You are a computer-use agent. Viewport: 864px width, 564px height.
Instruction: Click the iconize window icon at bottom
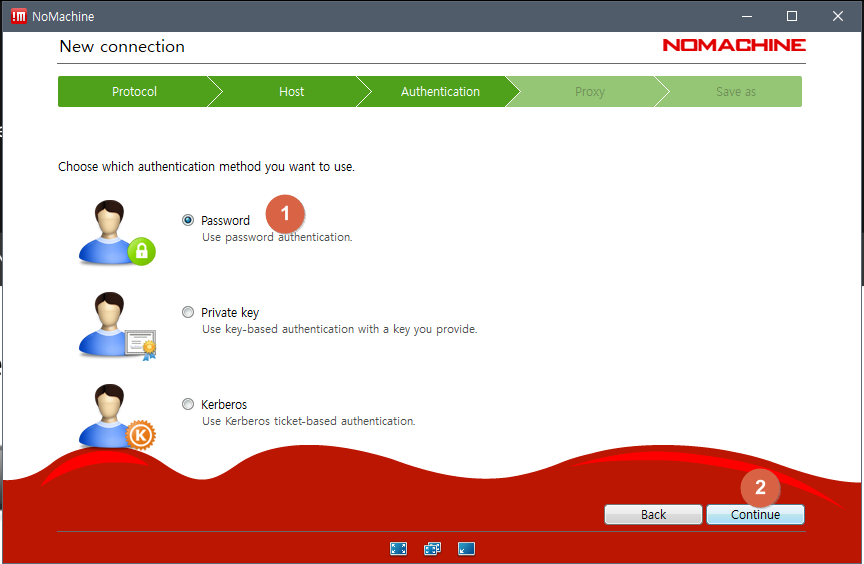pos(466,549)
